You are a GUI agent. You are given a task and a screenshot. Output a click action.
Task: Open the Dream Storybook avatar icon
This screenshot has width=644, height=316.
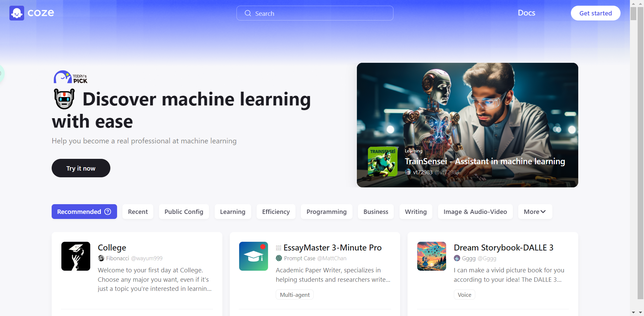tap(432, 256)
